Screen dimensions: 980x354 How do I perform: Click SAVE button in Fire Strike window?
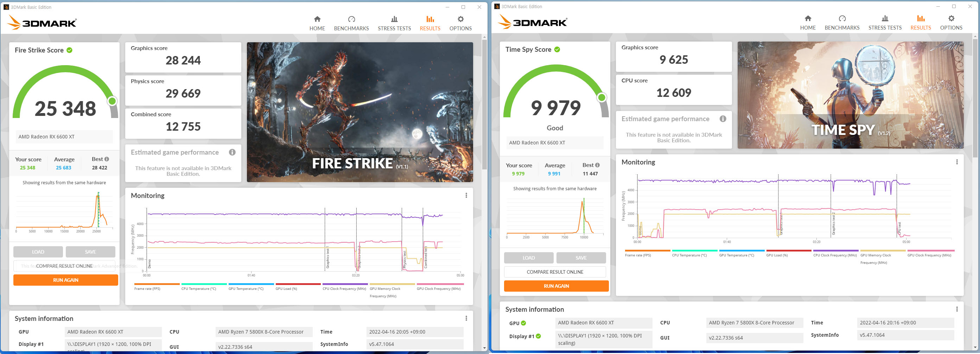click(x=90, y=251)
